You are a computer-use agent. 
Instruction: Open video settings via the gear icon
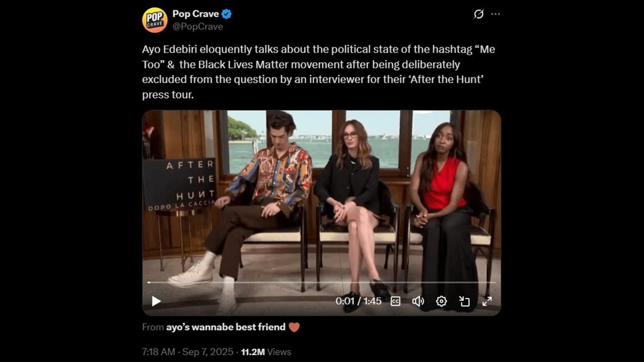441,301
